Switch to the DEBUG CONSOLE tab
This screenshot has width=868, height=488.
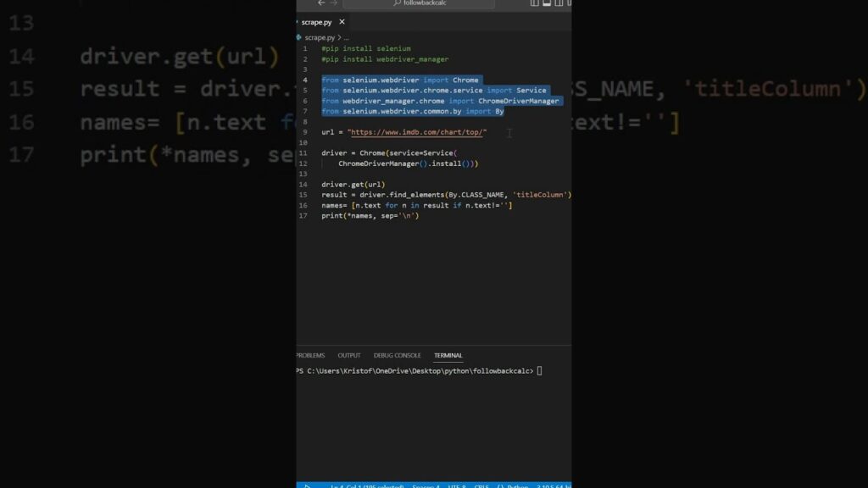coord(398,355)
